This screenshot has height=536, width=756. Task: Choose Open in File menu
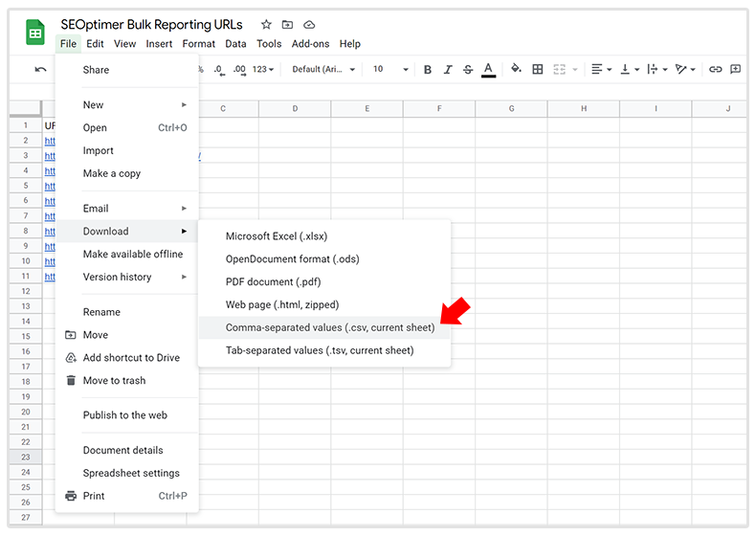click(x=127, y=128)
